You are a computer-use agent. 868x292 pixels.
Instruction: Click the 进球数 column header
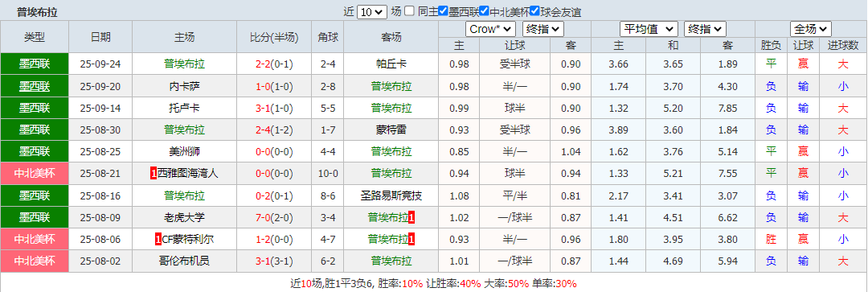[842, 45]
